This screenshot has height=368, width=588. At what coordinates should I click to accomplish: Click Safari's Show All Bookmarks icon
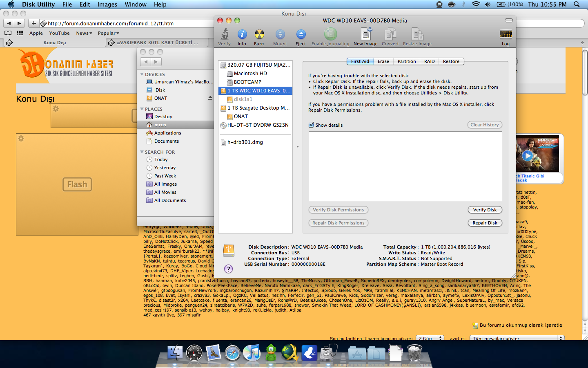8,33
